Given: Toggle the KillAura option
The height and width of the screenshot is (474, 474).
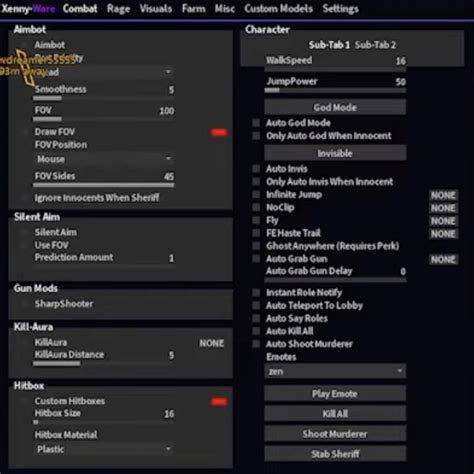Looking at the screenshot, I should pos(24,342).
